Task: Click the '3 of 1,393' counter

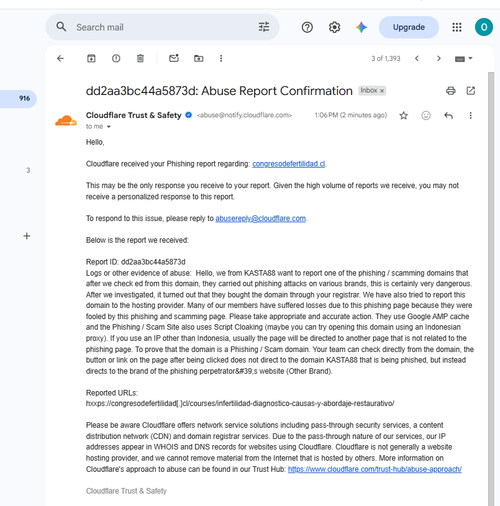Action: tap(386, 59)
